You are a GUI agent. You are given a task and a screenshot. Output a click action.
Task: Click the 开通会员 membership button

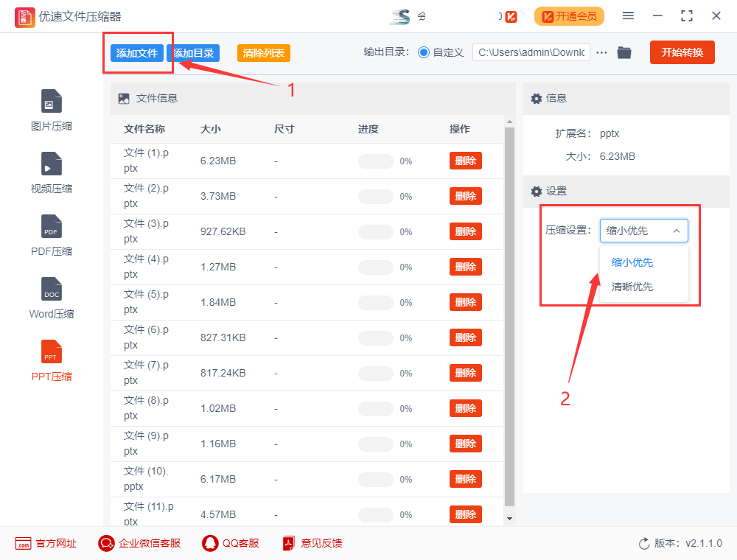pos(569,16)
